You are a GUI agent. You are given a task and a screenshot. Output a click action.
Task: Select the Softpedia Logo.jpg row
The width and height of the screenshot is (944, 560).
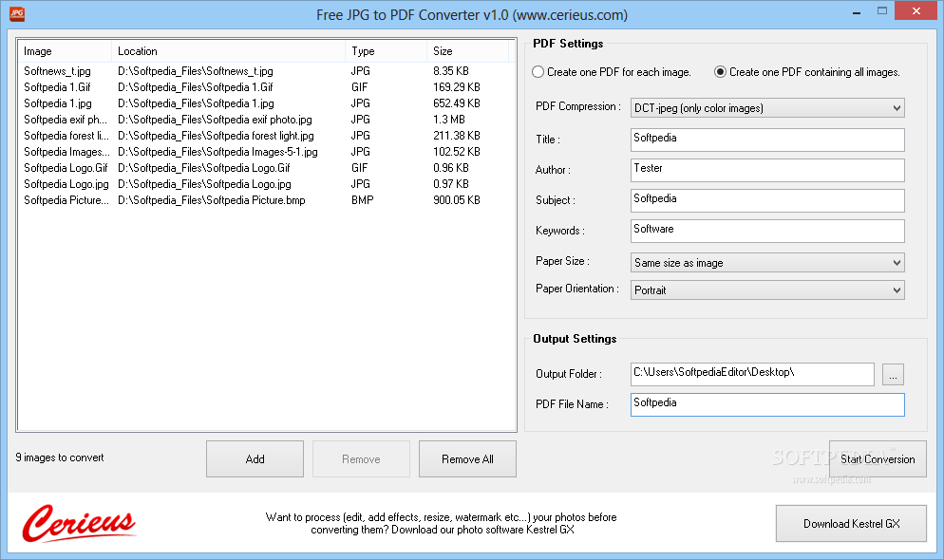click(x=265, y=184)
